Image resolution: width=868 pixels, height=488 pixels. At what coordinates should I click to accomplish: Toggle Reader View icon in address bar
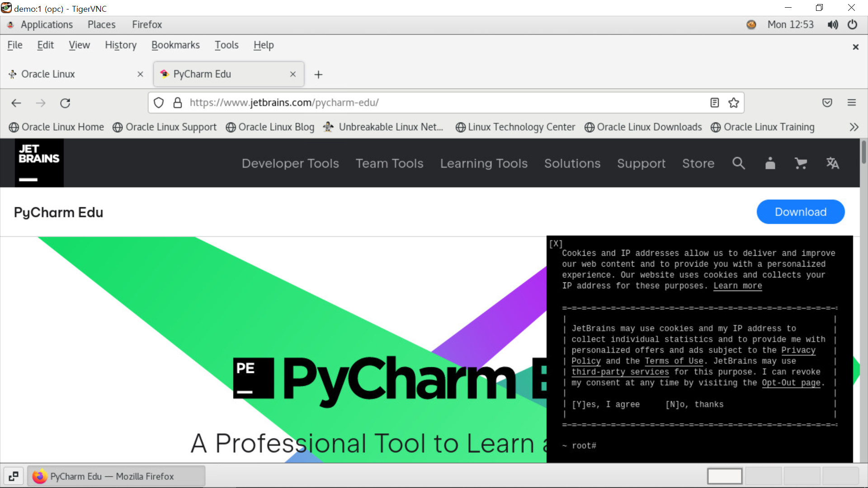714,103
